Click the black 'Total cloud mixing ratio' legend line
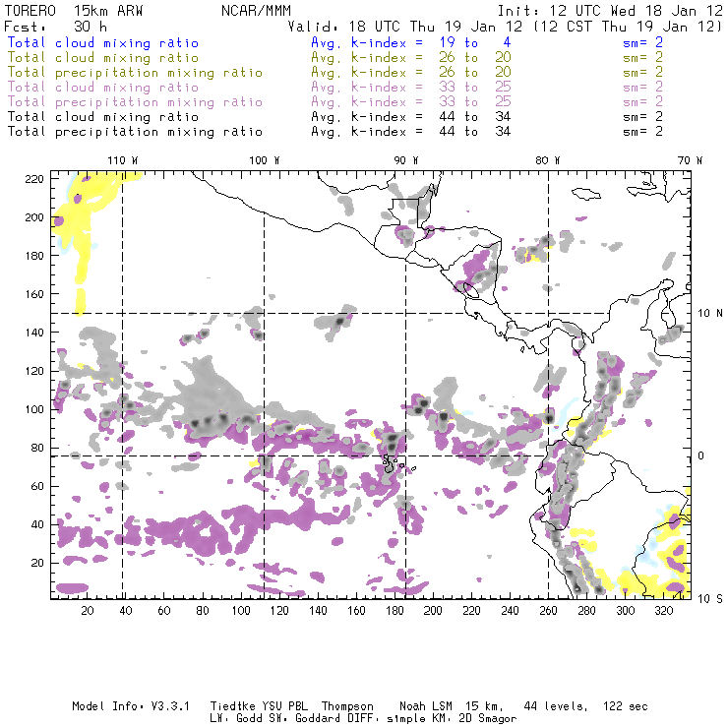The width and height of the screenshot is (728, 728). click(x=103, y=116)
